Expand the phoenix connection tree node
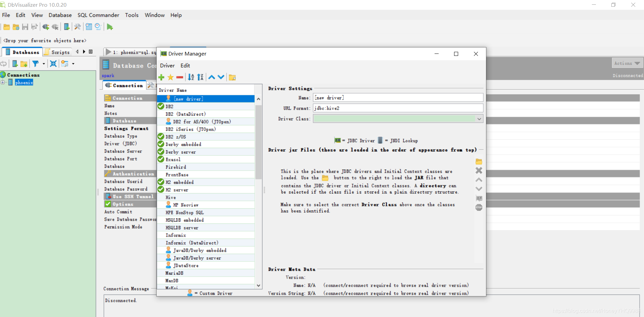Image resolution: width=644 pixels, height=317 pixels. point(3,82)
